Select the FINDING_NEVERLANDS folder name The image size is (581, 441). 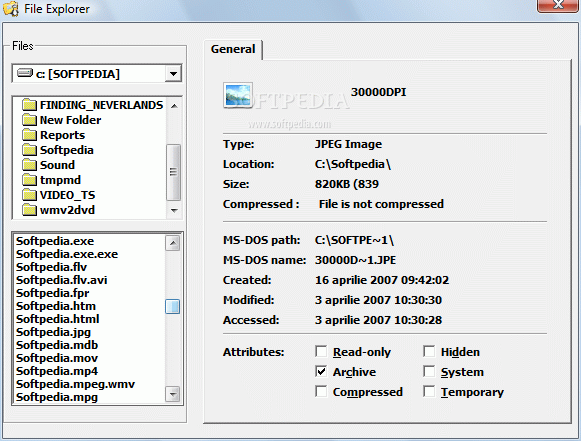pos(102,105)
